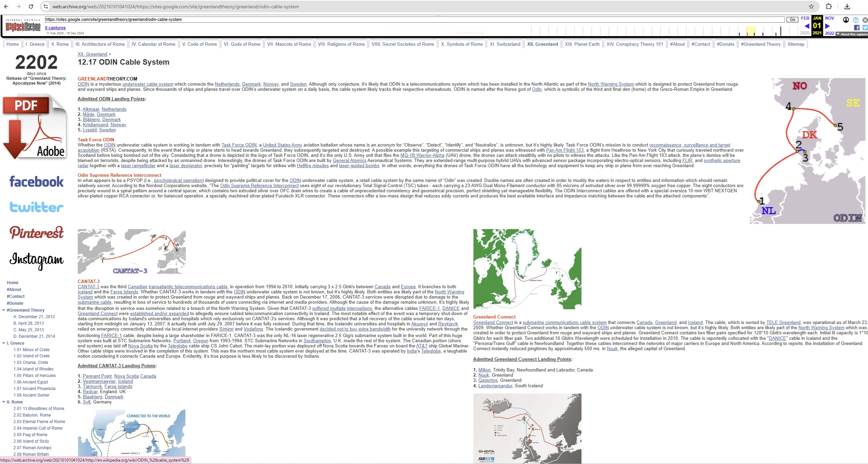The height and width of the screenshot is (464, 868).
Task: Open the Sitemap navigation tab
Action: 795,44
